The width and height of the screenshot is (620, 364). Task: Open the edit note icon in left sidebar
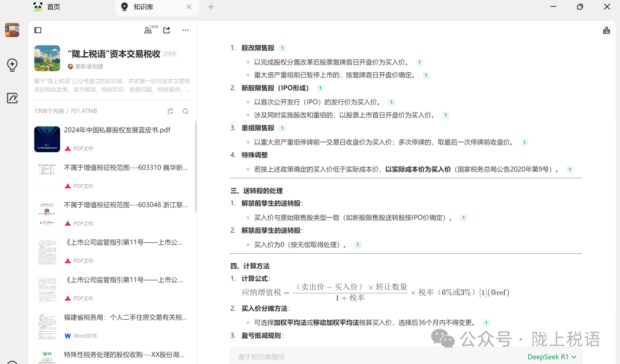[x=12, y=98]
